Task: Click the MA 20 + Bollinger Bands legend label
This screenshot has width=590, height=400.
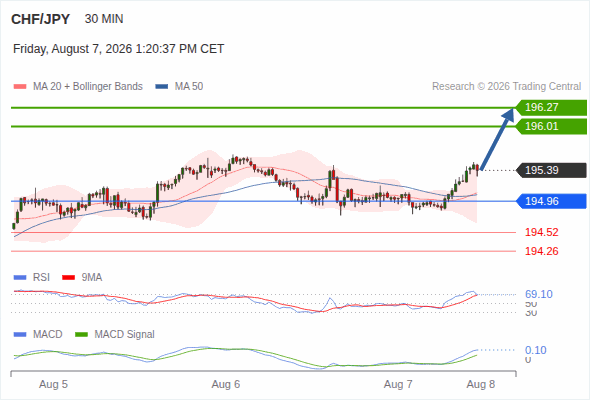Action: [x=88, y=87]
